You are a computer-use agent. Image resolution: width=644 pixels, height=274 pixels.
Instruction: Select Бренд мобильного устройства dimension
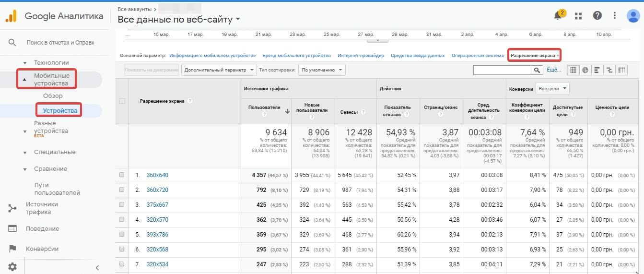pos(297,56)
